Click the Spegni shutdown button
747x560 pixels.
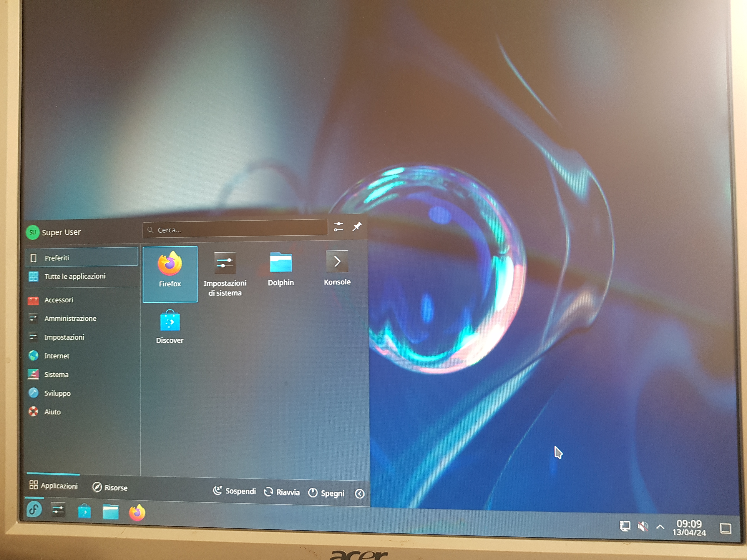coord(326,493)
